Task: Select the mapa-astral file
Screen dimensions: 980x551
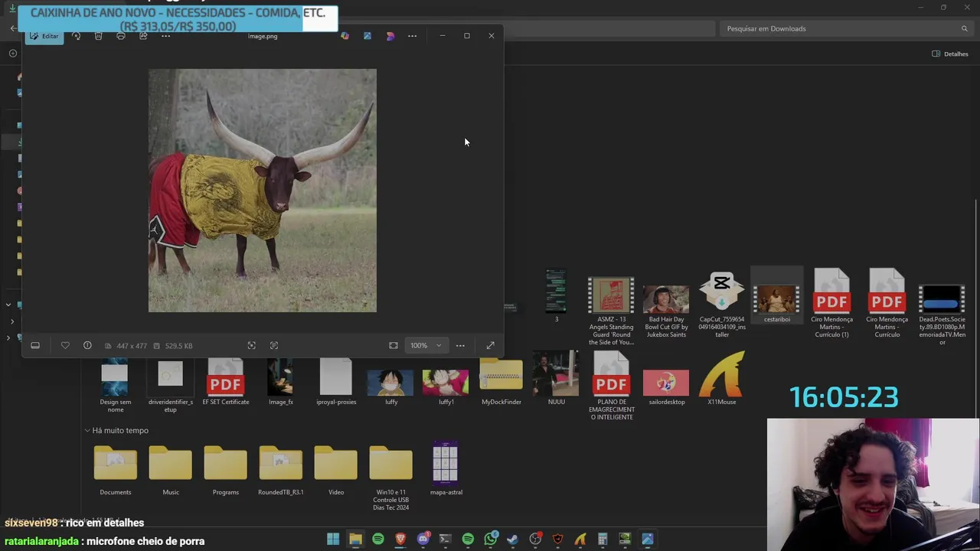Action: [x=446, y=469]
